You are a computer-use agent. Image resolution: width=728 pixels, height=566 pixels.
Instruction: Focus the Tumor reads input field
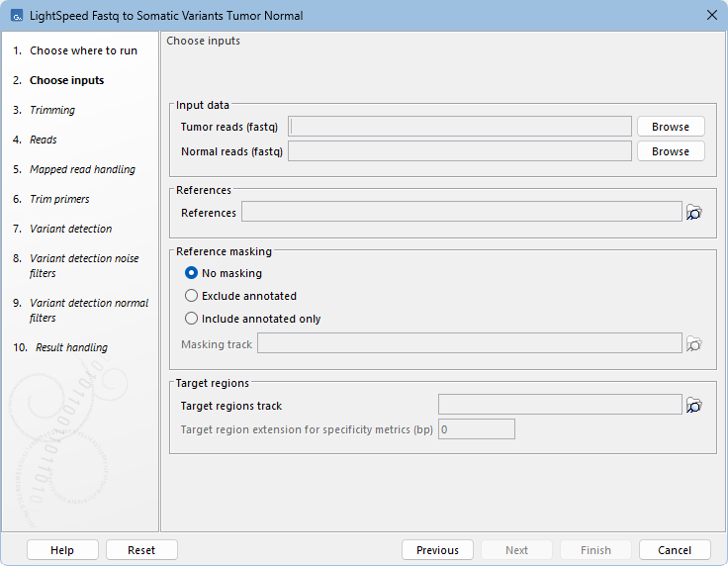coord(460,127)
